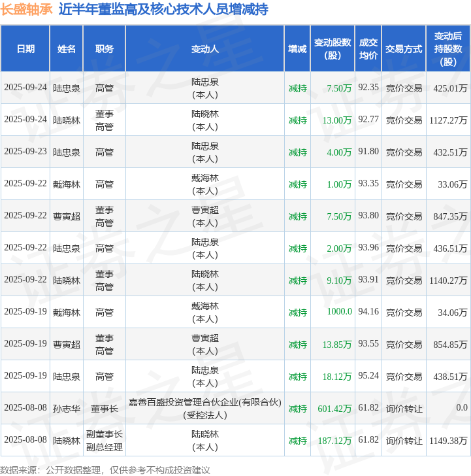
Task: Click the 92.77 average price cell
Action: [x=368, y=119]
